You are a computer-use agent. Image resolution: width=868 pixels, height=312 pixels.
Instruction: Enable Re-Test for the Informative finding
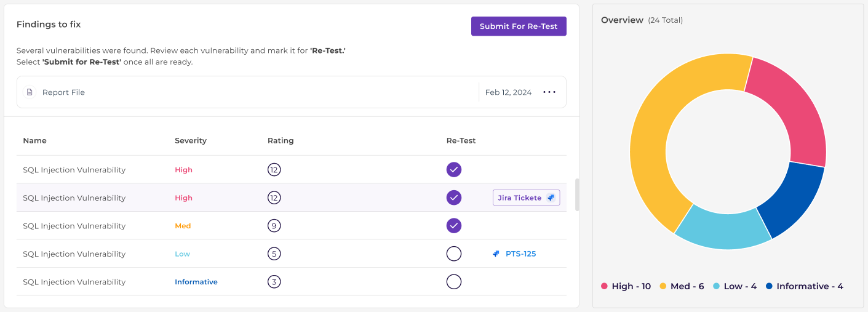click(454, 282)
